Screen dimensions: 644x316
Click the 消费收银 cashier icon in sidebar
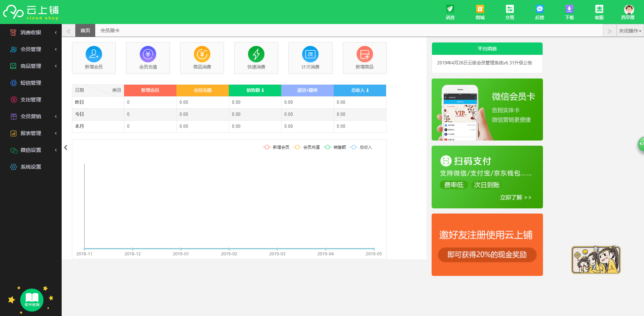[13, 33]
